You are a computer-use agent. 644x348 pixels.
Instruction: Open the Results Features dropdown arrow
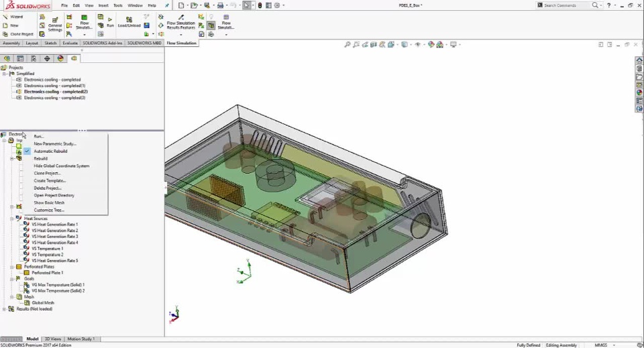pos(180,34)
